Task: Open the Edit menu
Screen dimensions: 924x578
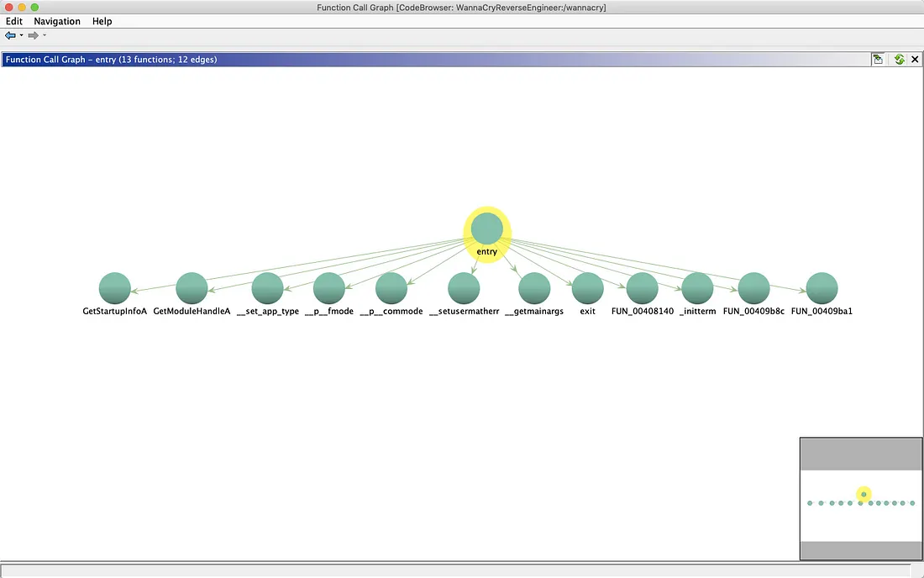Action: pos(14,21)
